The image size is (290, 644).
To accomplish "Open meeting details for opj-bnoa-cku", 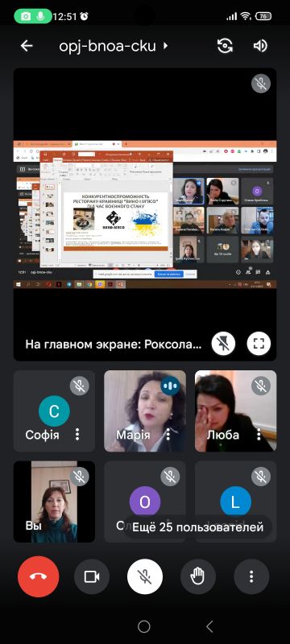I will pyautogui.click(x=114, y=46).
